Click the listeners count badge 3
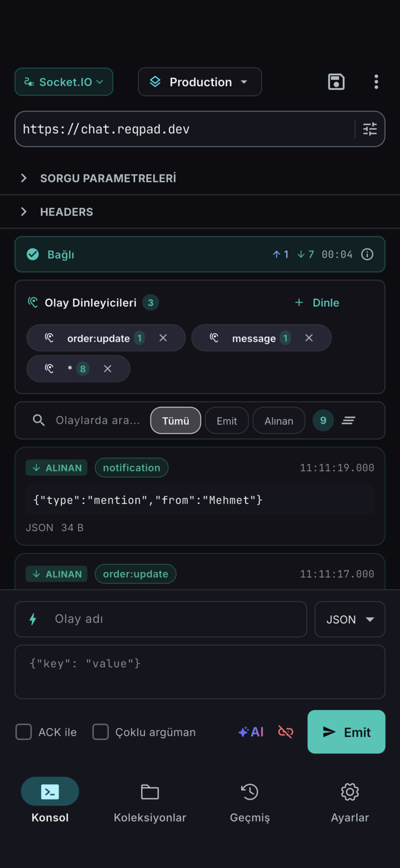Viewport: 400px width, 868px height. pos(151,302)
